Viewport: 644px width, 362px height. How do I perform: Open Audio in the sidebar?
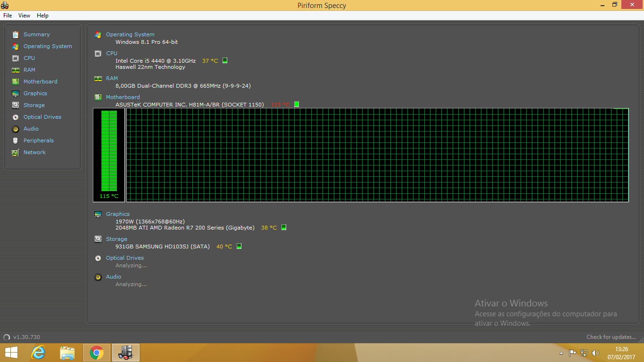coord(31,129)
